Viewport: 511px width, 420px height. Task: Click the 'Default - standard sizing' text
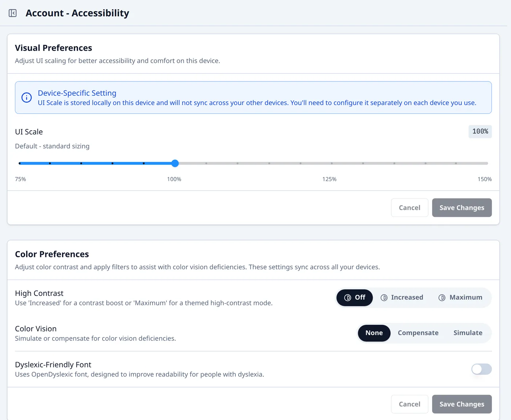click(x=52, y=146)
